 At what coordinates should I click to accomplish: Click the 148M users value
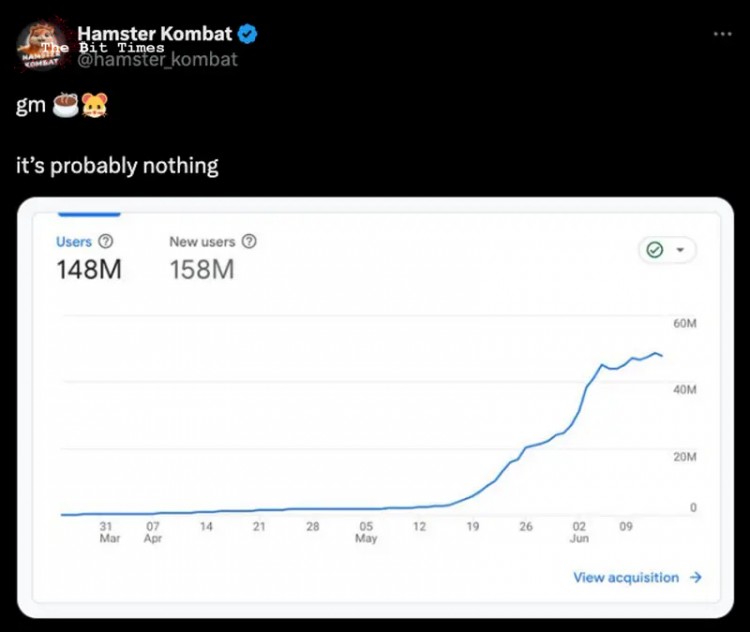[89, 269]
